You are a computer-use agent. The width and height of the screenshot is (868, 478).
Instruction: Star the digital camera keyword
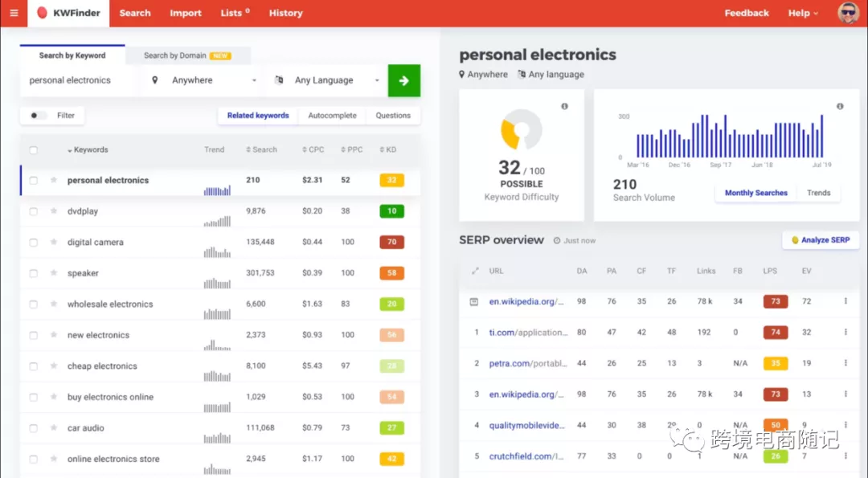(x=54, y=242)
